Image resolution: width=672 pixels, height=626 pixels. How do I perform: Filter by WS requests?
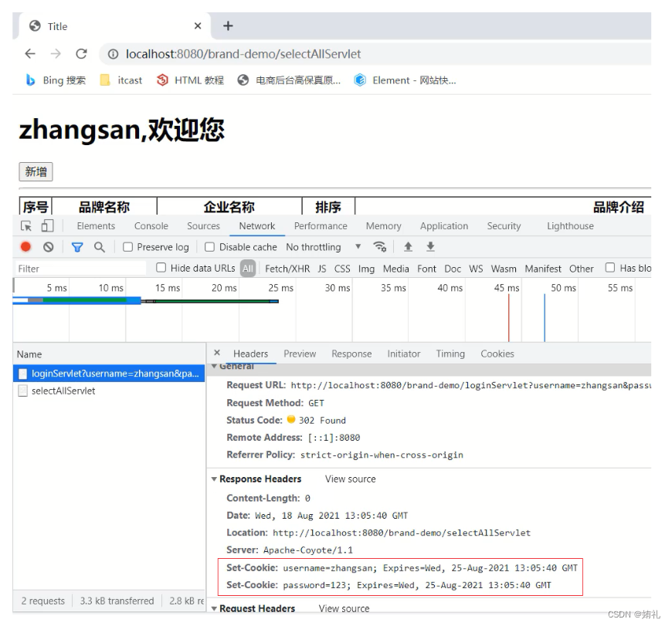pos(476,269)
